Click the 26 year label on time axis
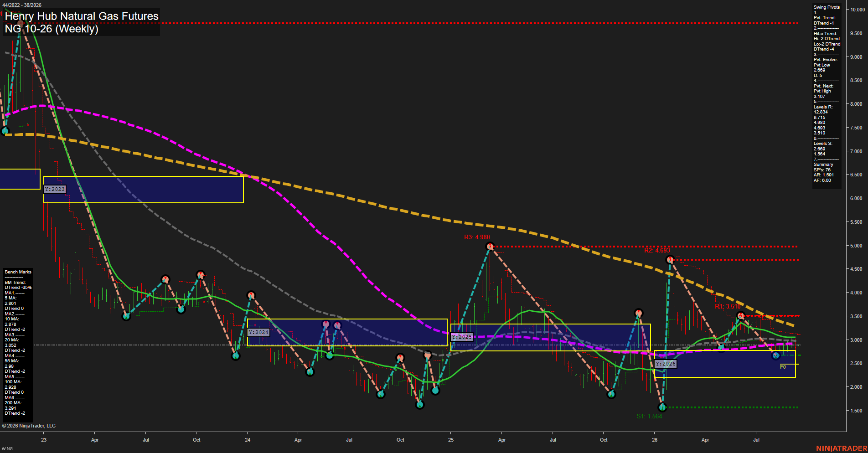The height and width of the screenshot is (453, 868). (655, 440)
